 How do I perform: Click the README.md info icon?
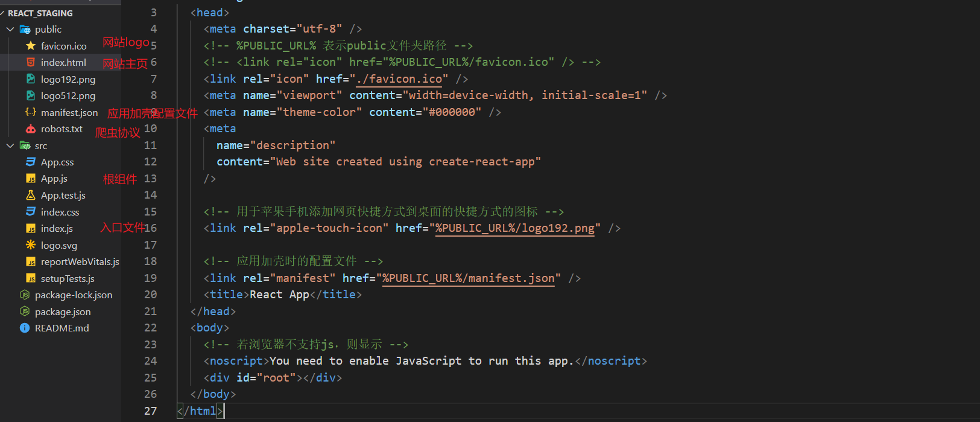(25, 328)
